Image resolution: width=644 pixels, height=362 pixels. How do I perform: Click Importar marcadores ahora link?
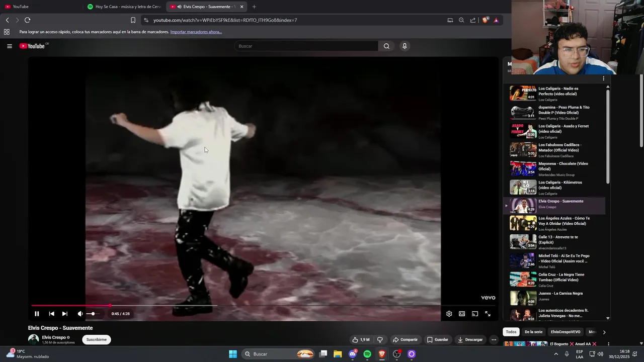196,32
